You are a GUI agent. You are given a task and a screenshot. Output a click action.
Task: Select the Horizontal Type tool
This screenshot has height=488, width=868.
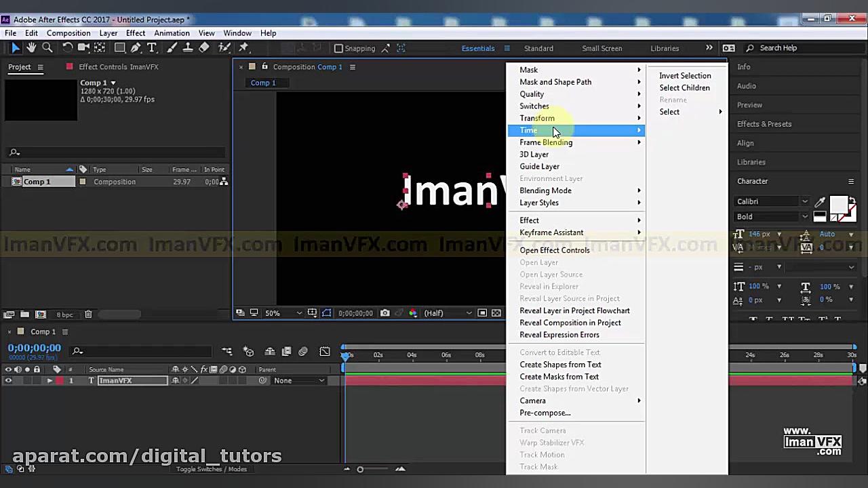[151, 47]
